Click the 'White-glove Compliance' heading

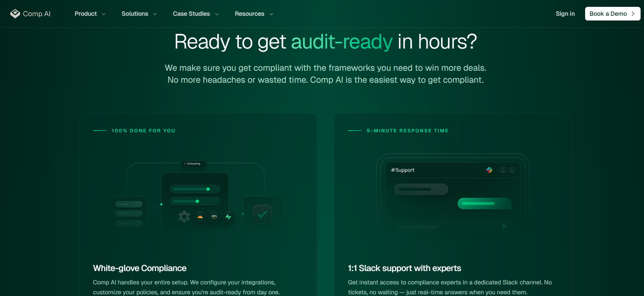(140, 268)
